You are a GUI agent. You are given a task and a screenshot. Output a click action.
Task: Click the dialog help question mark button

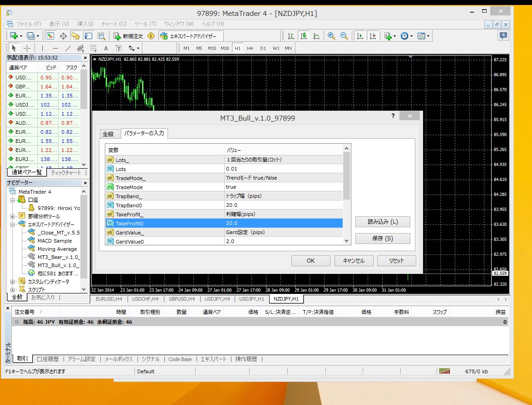coord(393,116)
